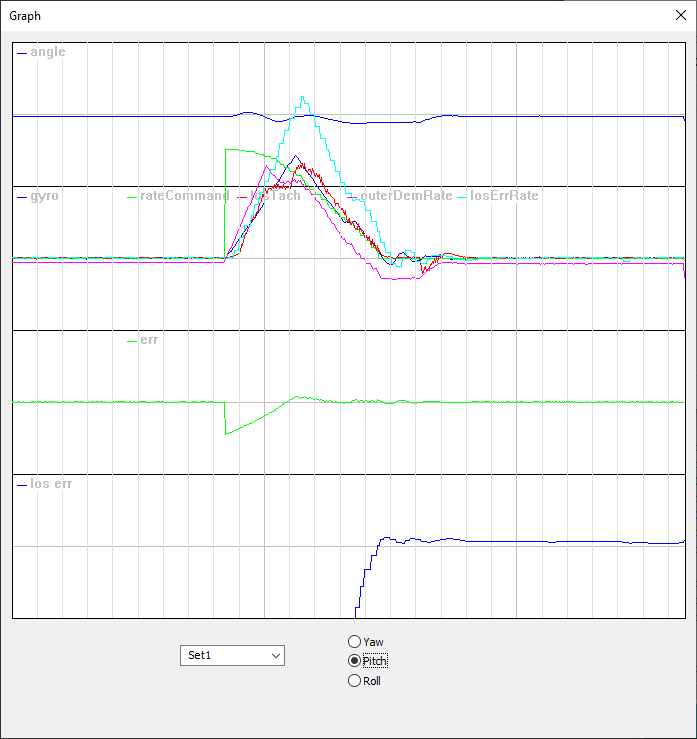The height and width of the screenshot is (739, 697).
Task: Click the dropdown arrow next to Set1
Action: pyautogui.click(x=275, y=655)
